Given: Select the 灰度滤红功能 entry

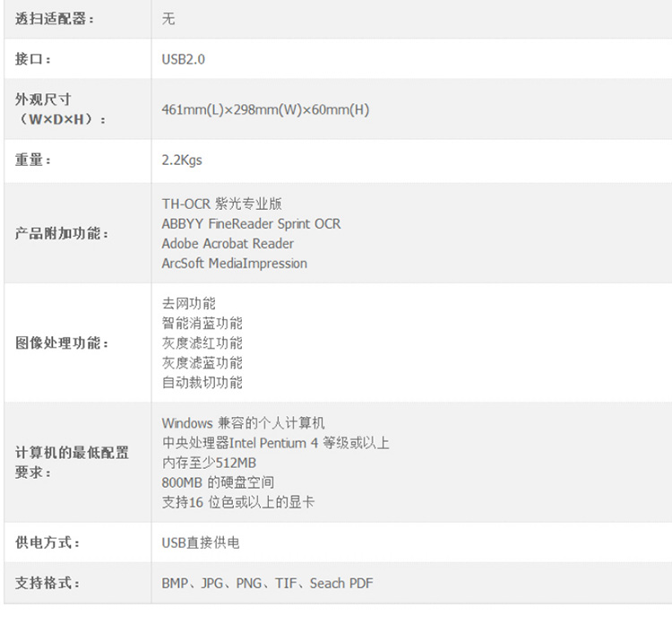Looking at the screenshot, I should pos(202,343).
